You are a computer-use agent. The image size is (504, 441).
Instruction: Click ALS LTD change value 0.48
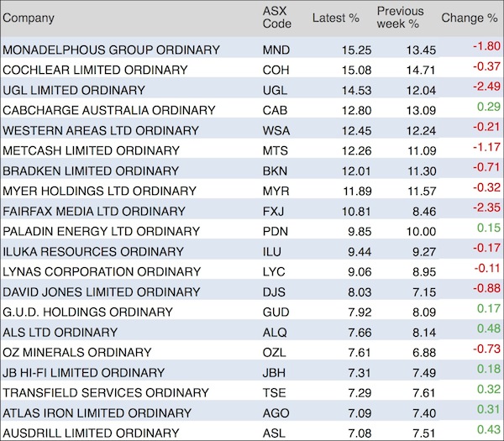tap(483, 332)
